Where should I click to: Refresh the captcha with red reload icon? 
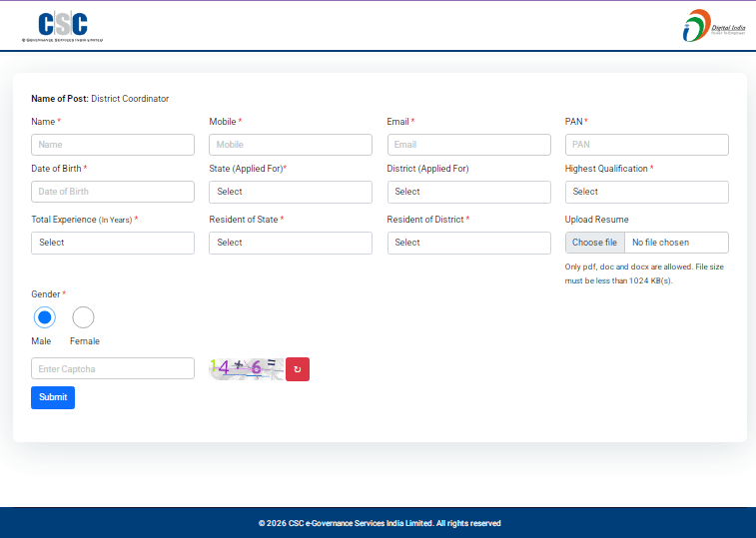coord(298,369)
